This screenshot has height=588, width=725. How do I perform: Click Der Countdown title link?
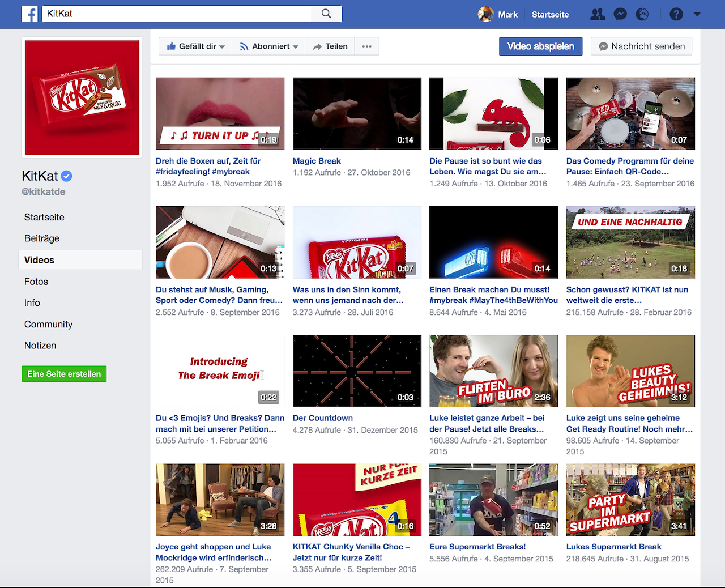[x=322, y=418]
